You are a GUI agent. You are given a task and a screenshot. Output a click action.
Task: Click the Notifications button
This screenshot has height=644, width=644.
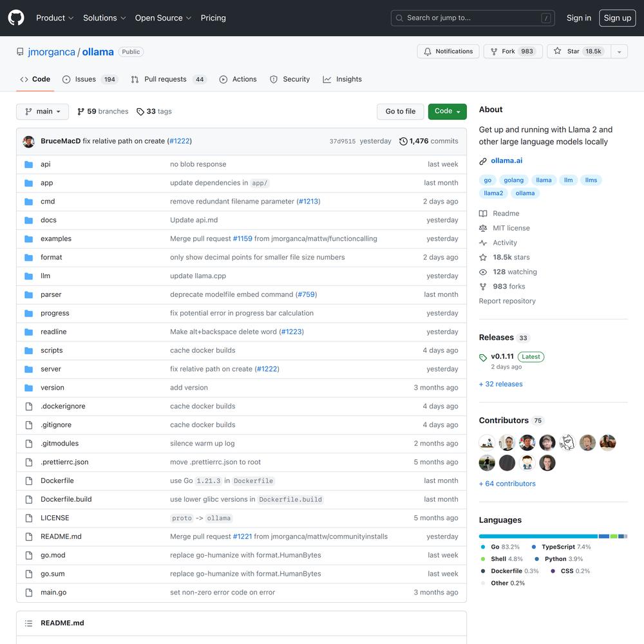click(448, 52)
